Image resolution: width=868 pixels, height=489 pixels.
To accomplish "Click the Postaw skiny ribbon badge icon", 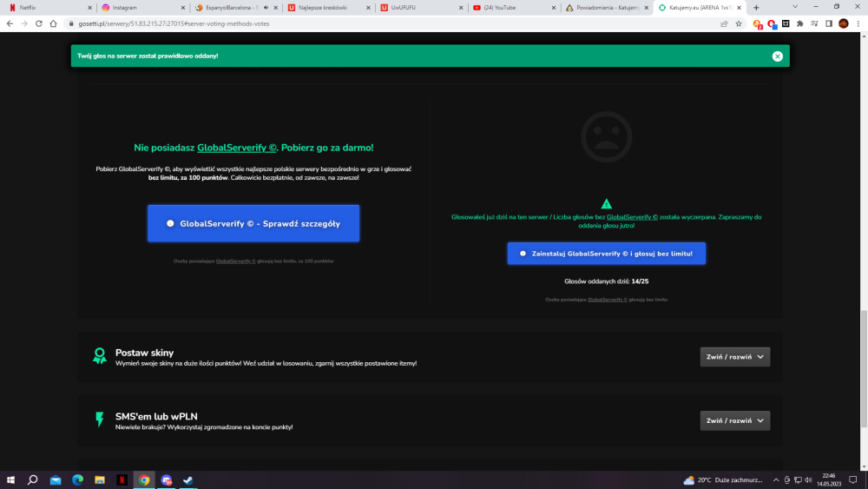I will [100, 355].
